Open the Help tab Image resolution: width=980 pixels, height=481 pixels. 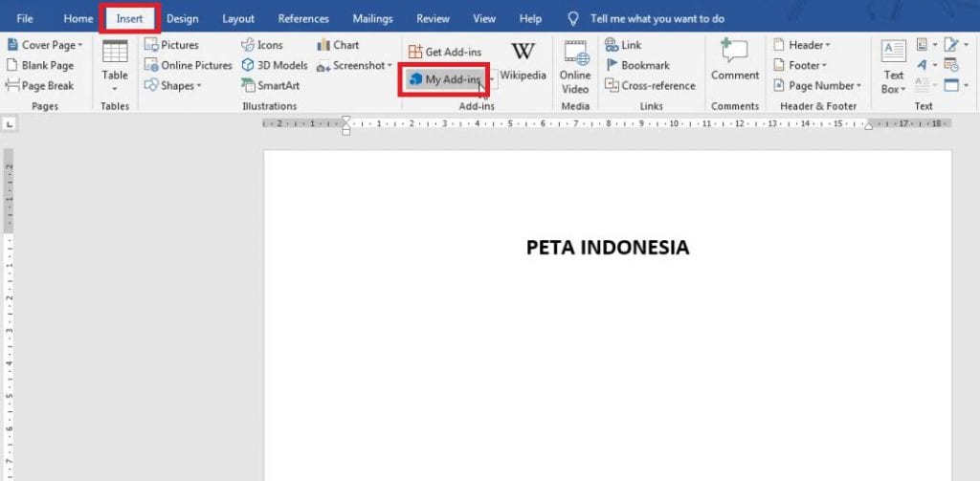pyautogui.click(x=530, y=19)
